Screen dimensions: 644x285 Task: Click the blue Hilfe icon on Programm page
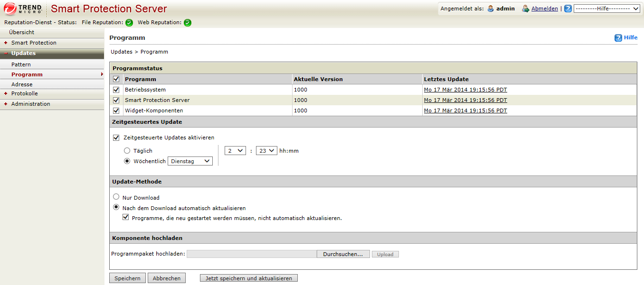point(618,38)
